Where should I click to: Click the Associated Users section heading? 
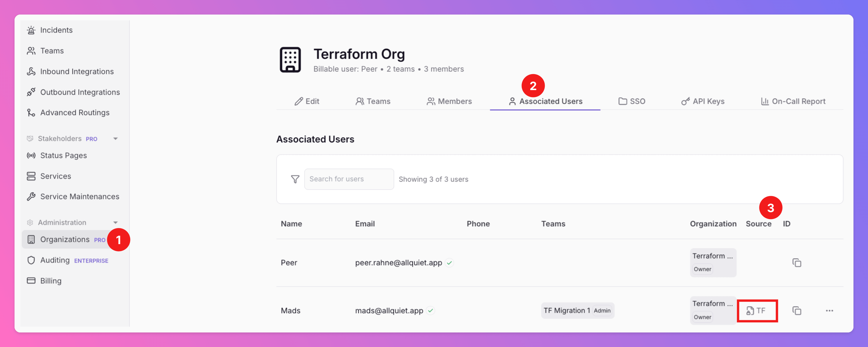[x=315, y=139]
